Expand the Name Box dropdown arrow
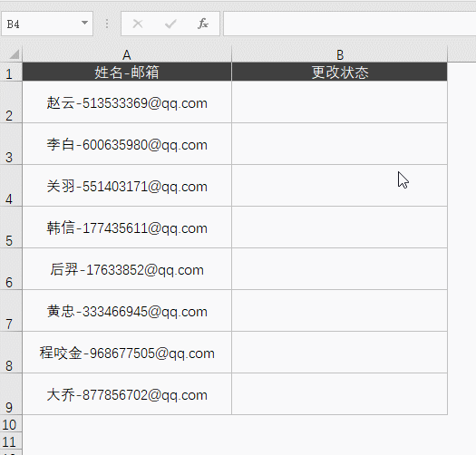The image size is (476, 455). tap(84, 23)
